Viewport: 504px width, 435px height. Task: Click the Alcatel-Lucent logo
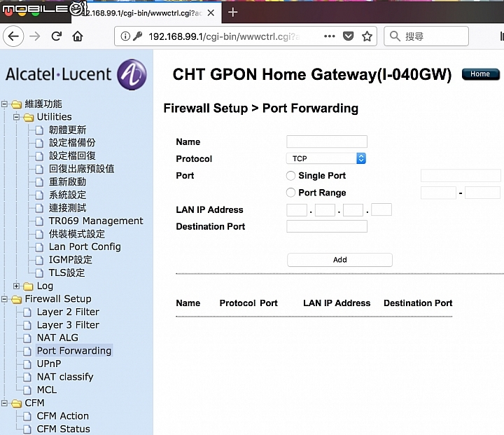(x=76, y=74)
